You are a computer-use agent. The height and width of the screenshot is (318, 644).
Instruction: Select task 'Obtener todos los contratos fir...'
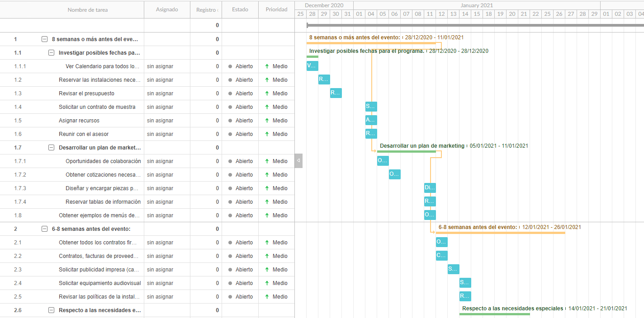coord(98,243)
